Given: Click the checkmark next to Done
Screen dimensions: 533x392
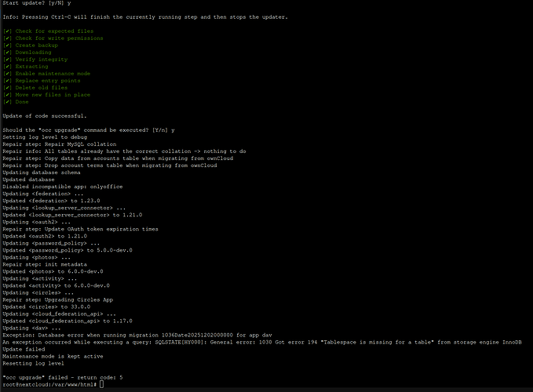Looking at the screenshot, I should [x=8, y=102].
